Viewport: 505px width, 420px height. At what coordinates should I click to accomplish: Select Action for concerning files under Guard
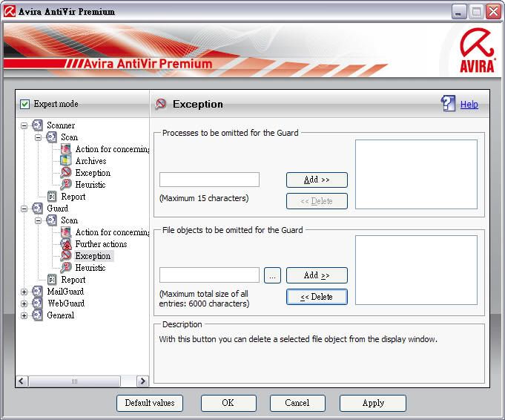(111, 232)
